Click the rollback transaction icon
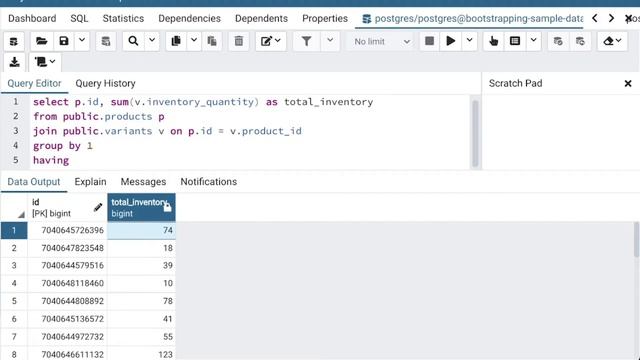The image size is (640, 360). point(580,41)
